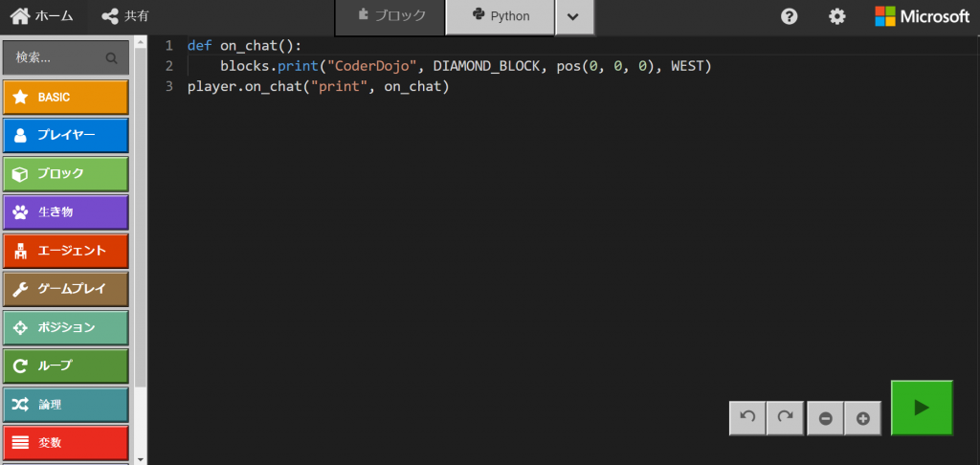Click the red 変数 category swatch
The height and width of the screenshot is (465, 980).
tap(66, 442)
